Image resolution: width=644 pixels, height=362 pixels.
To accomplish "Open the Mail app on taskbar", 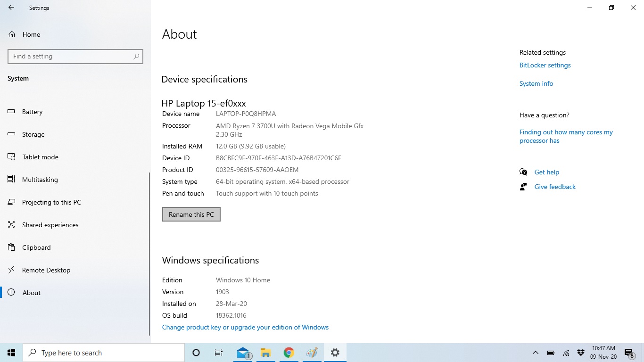I will pyautogui.click(x=244, y=353).
